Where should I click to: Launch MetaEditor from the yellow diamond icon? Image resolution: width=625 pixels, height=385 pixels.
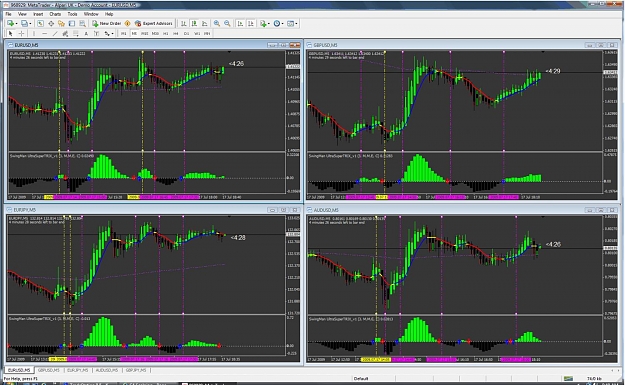click(128, 24)
